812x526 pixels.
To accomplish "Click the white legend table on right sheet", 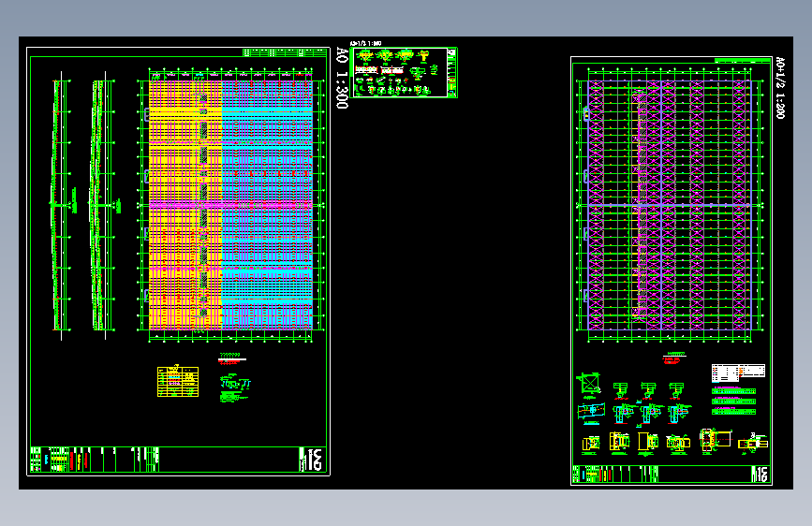I will (738, 373).
